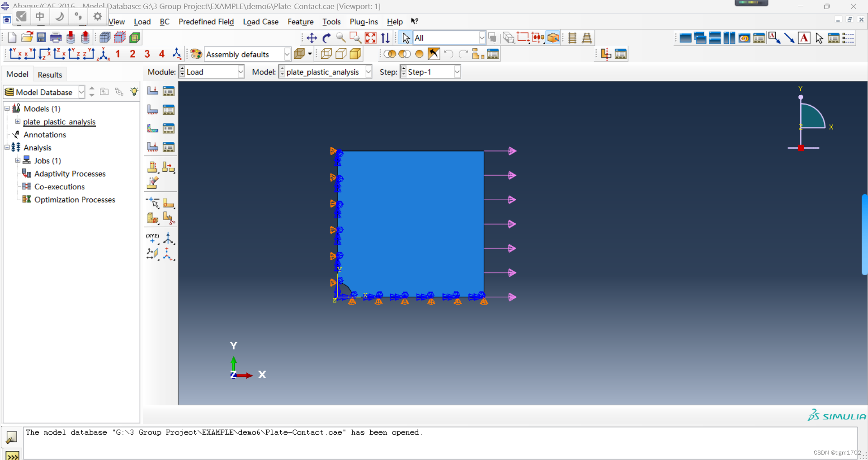Open the Load Case Manager icon

click(x=169, y=147)
